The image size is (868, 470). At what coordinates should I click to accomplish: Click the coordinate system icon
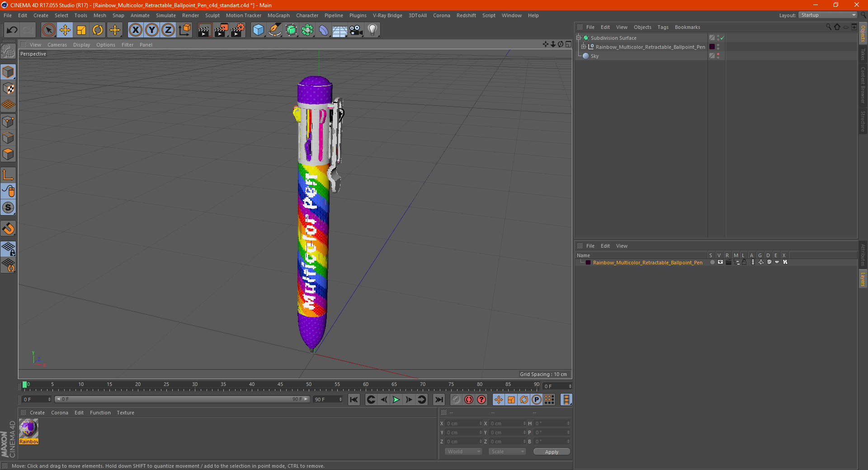point(184,30)
